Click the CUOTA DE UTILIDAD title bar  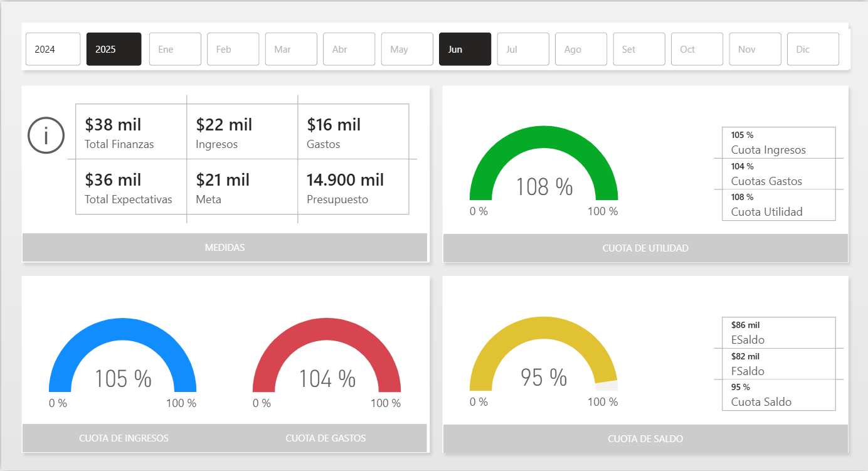pyautogui.click(x=645, y=248)
